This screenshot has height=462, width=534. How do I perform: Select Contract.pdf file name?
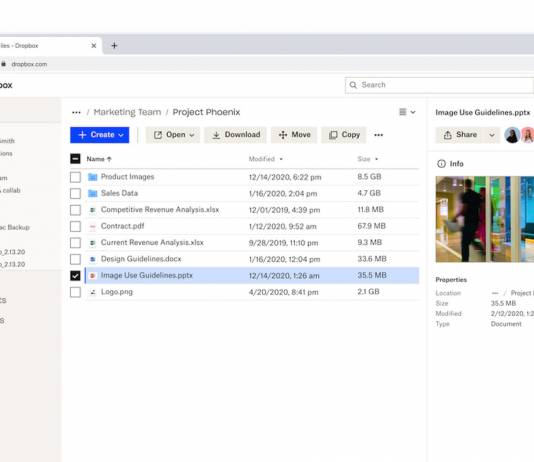[122, 226]
